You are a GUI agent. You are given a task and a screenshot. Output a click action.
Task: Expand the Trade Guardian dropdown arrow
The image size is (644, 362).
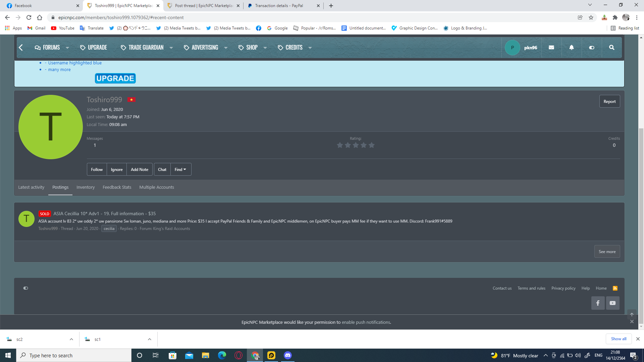pos(171,48)
